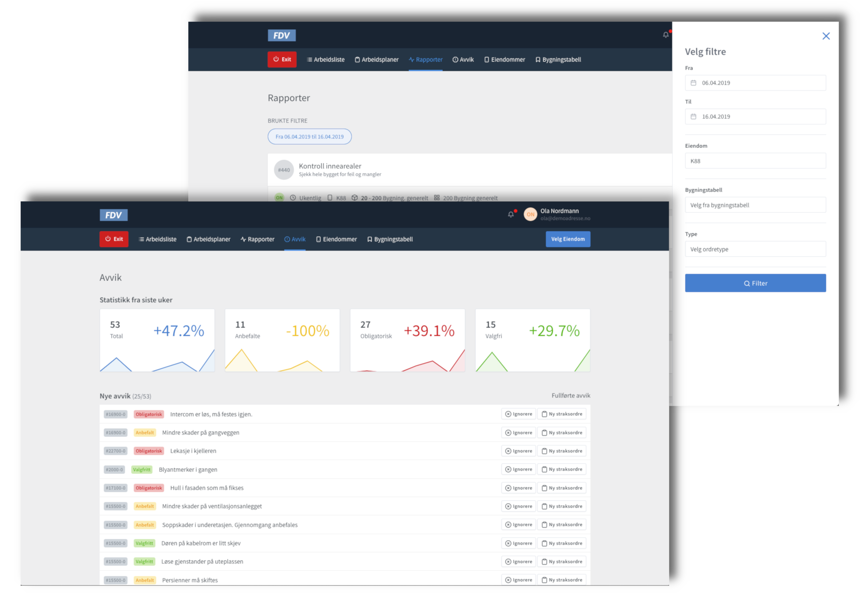This screenshot has width=863, height=616.
Task: Open the Eiendom K88 selector
Action: click(755, 161)
